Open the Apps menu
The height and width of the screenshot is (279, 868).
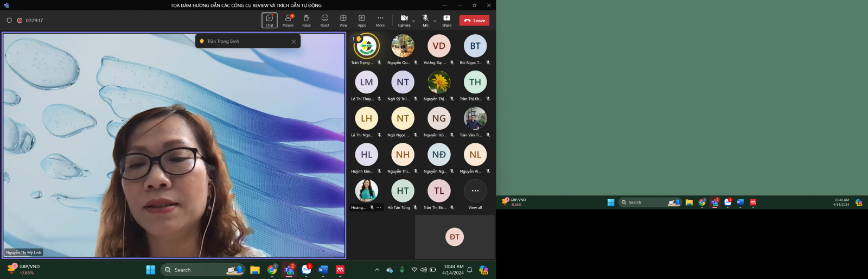(x=362, y=20)
